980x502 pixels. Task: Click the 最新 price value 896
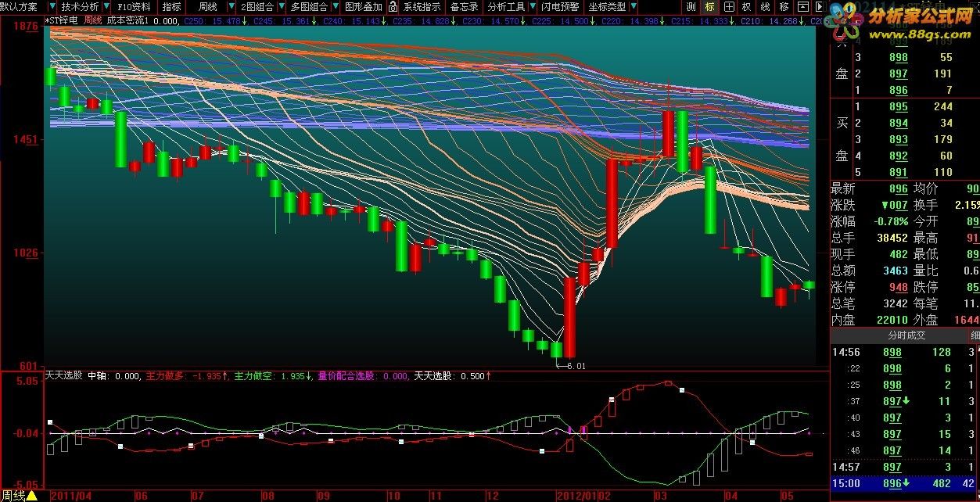pyautogui.click(x=898, y=188)
